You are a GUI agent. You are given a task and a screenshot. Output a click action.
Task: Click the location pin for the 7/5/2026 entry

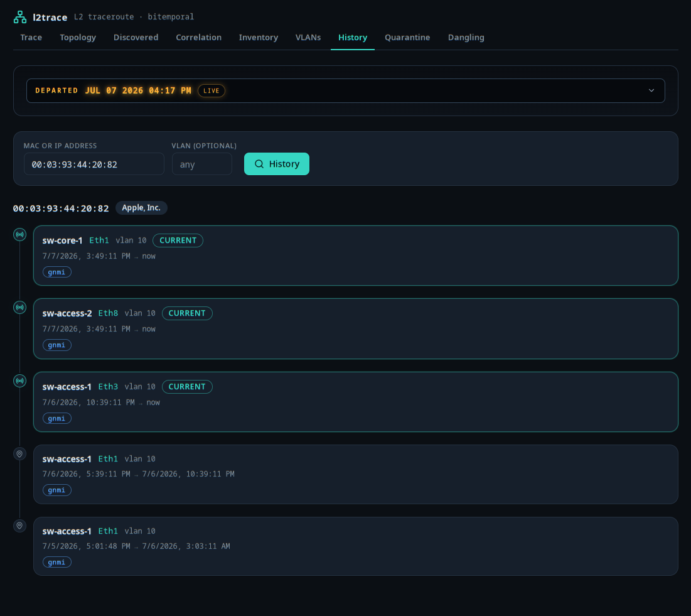click(x=20, y=526)
